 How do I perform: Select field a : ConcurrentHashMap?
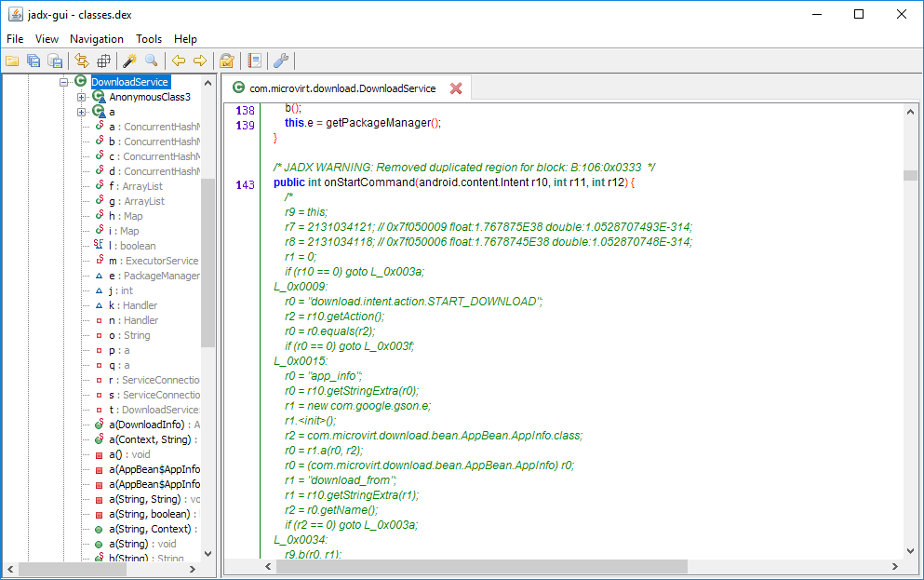point(154,127)
